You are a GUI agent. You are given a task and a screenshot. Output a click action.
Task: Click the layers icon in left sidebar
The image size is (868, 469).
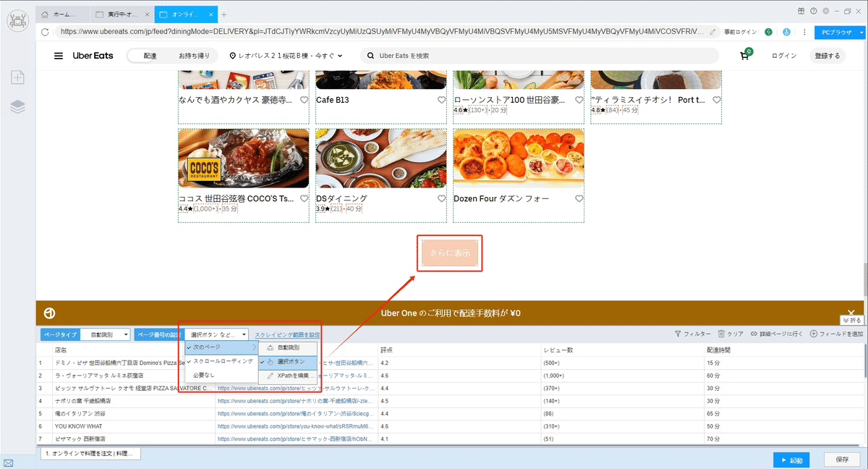(x=18, y=106)
